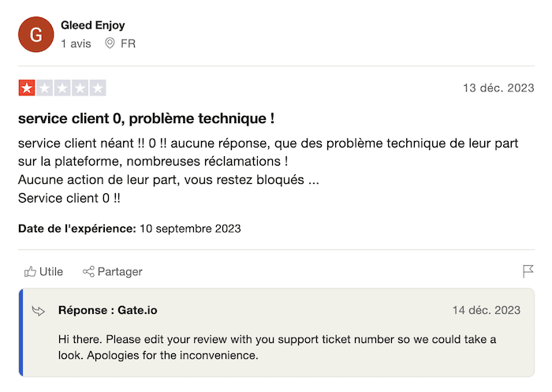This screenshot has width=552, height=392.
Task: Click the share icon next to Partager
Action: click(x=88, y=271)
